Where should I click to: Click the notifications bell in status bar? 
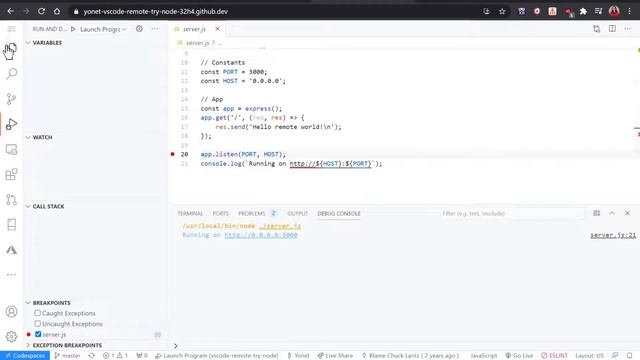[x=629, y=356]
